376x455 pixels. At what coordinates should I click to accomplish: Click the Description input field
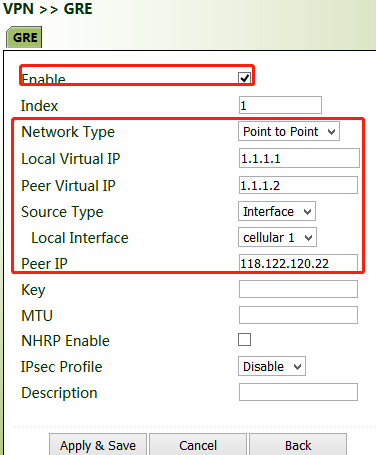point(298,392)
